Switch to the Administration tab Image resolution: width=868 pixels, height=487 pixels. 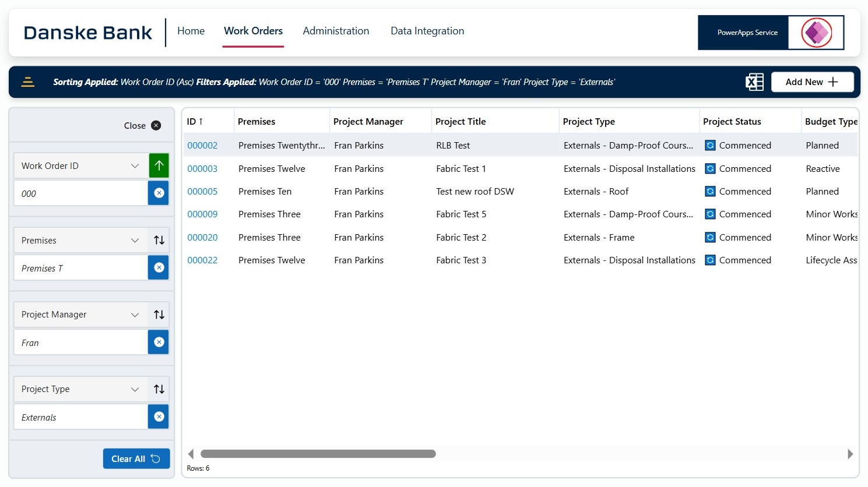(x=336, y=31)
